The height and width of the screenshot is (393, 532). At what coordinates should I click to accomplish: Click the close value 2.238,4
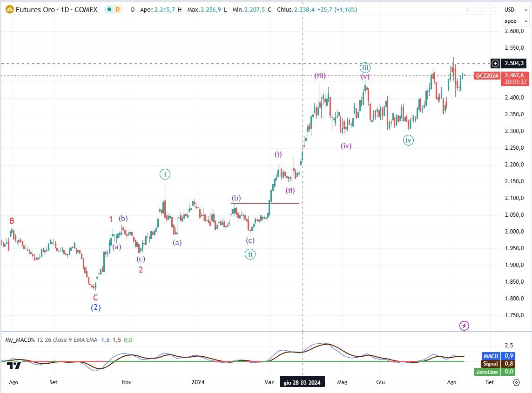[x=304, y=9]
